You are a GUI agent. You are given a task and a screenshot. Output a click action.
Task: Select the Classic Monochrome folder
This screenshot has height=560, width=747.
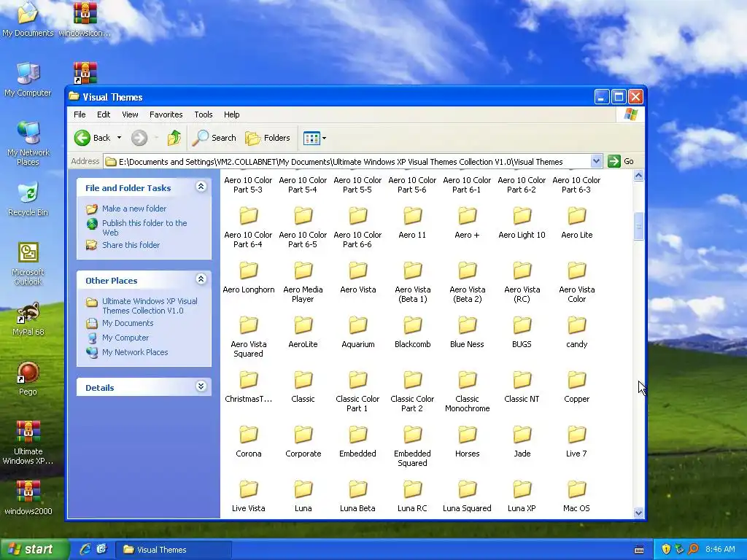pyautogui.click(x=467, y=392)
